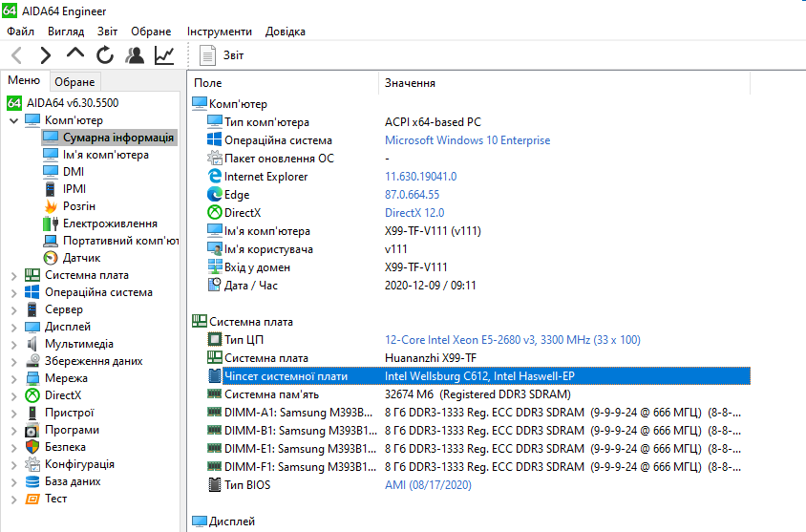Expand the Програми tree node

[14, 431]
